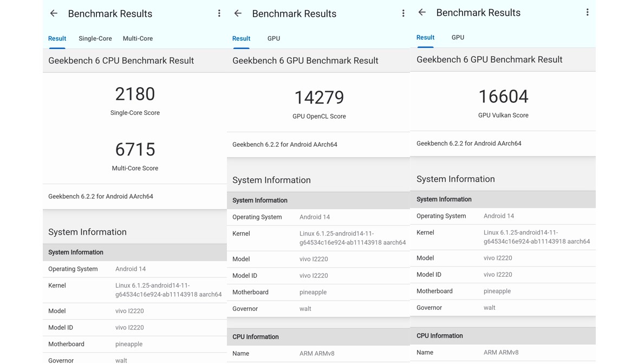Image resolution: width=638 pixels, height=364 pixels.
Task: Select Result tab in Vulkan panel
Action: coord(425,37)
